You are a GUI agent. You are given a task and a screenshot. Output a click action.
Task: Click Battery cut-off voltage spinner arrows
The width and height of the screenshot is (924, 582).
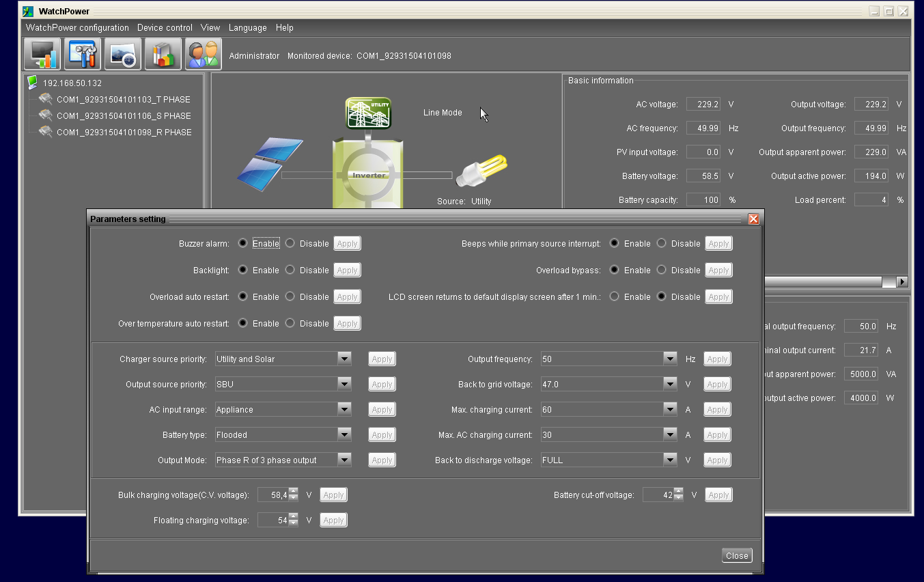pyautogui.click(x=678, y=495)
